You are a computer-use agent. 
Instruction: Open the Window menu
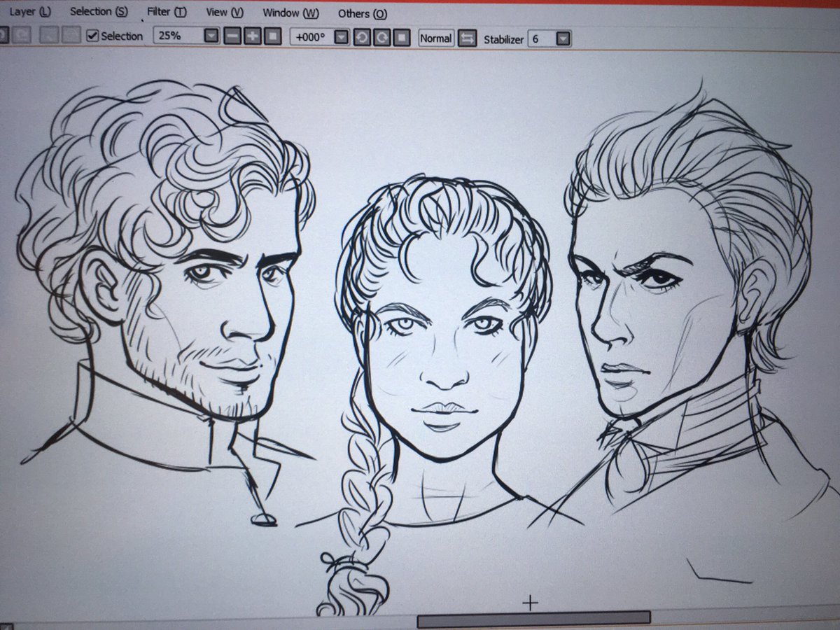[x=290, y=13]
